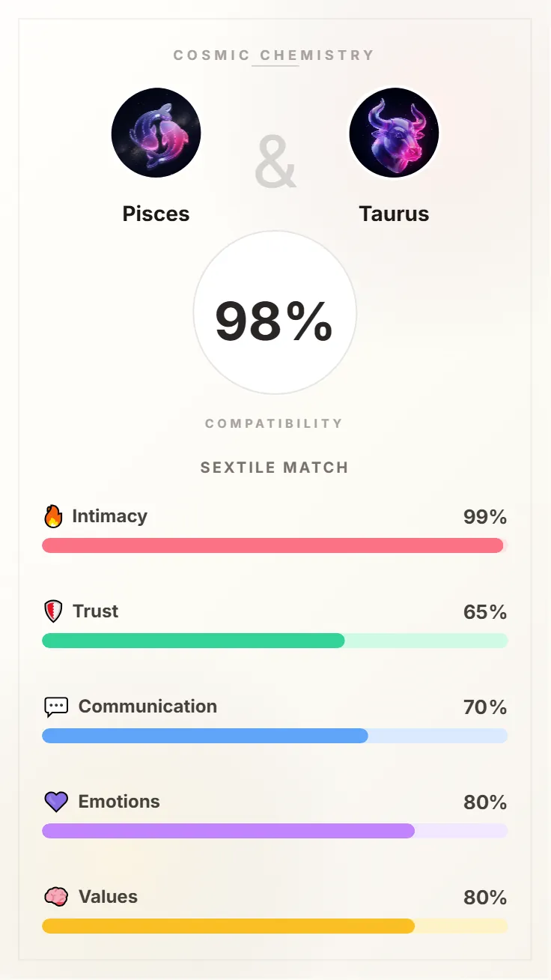Click the Pisces zodiac icon
551x980 pixels.
click(156, 133)
